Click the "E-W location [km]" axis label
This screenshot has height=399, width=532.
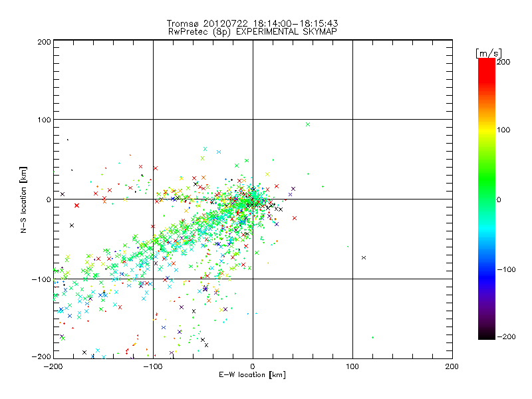pos(252,374)
